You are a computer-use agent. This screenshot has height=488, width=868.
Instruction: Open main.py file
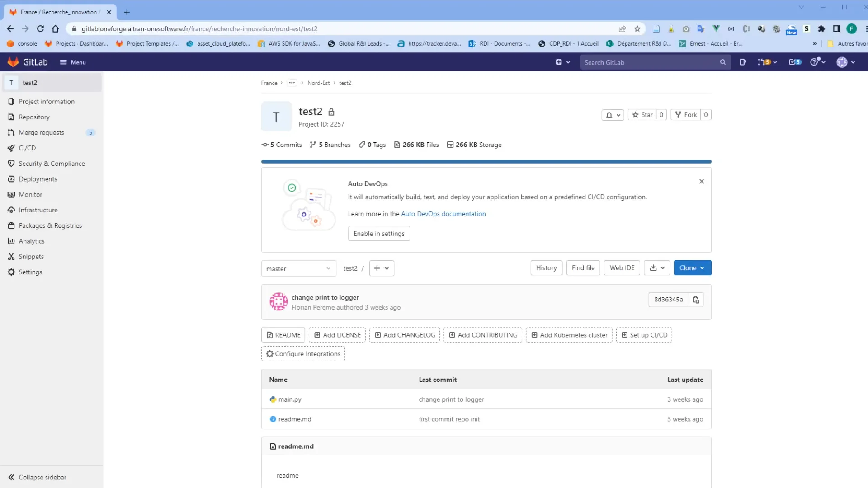pyautogui.click(x=290, y=399)
